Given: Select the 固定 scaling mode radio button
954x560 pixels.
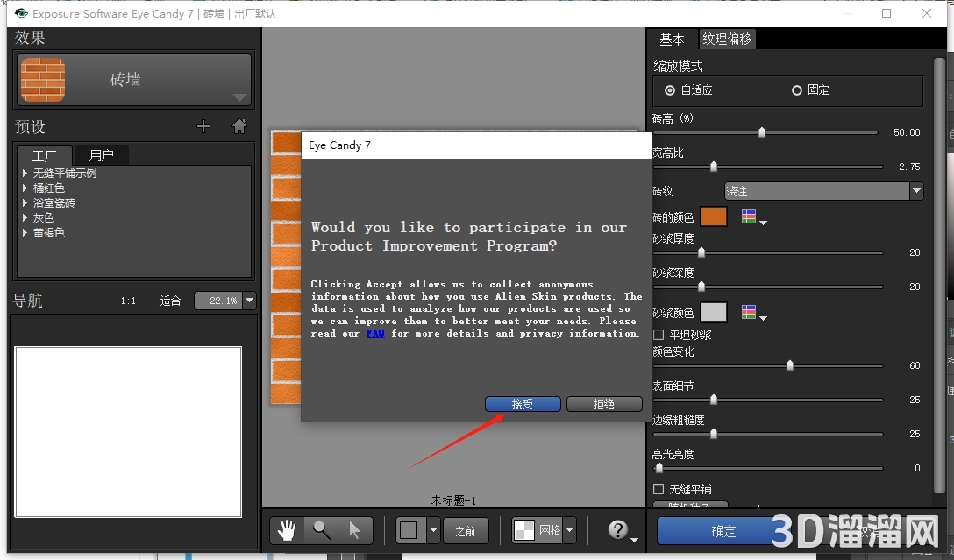Looking at the screenshot, I should click(x=796, y=89).
